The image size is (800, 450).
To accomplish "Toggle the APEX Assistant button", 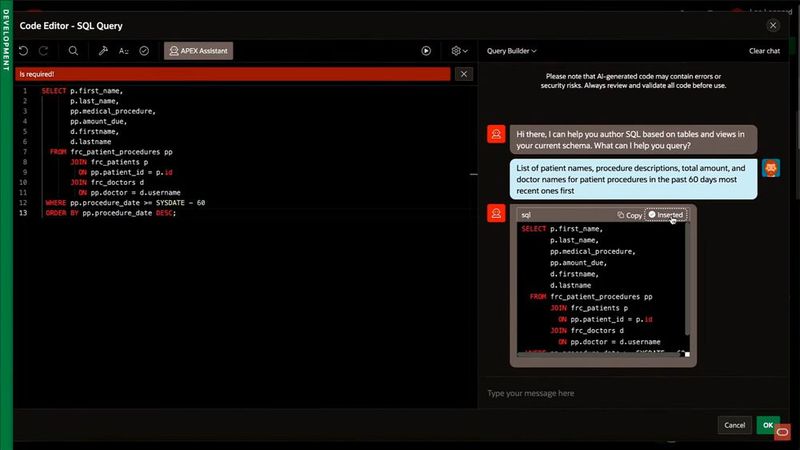I will tap(198, 51).
